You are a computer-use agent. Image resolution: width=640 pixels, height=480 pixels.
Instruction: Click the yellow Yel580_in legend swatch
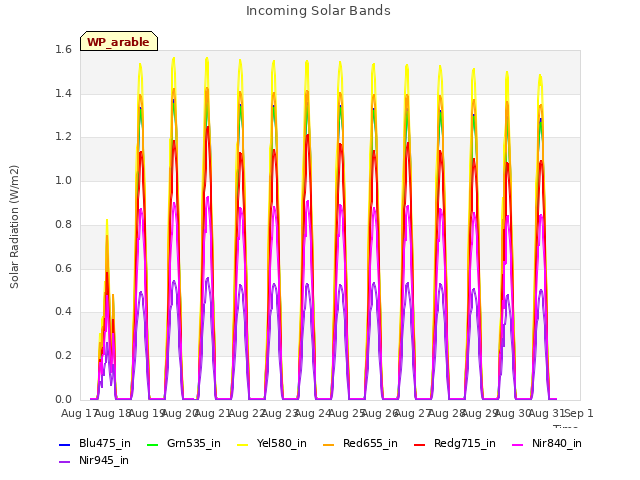click(242, 444)
